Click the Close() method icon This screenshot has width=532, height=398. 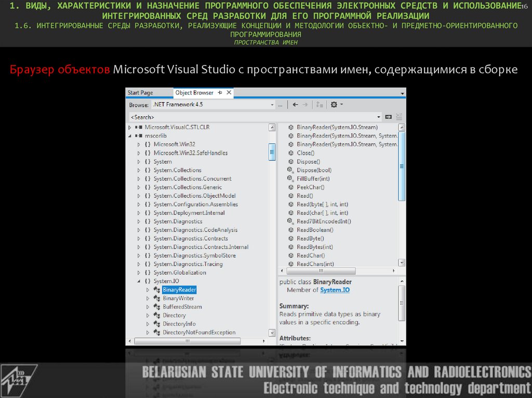coord(291,153)
